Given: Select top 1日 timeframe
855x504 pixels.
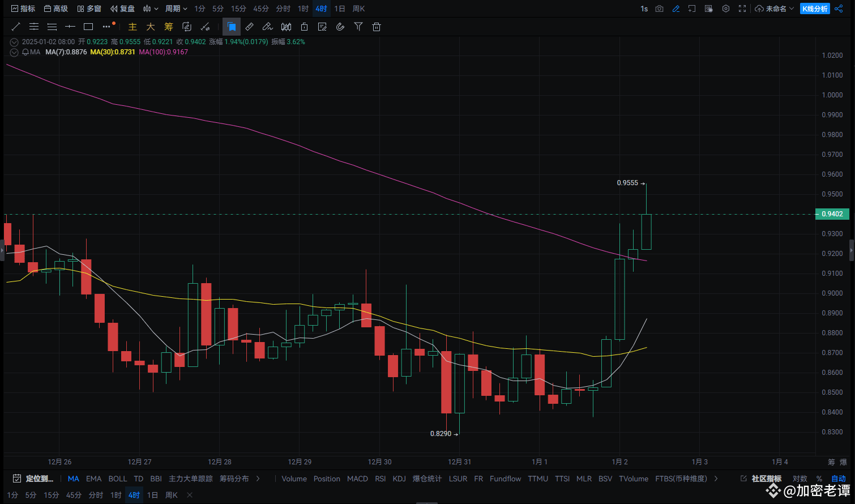Looking at the screenshot, I should coord(340,8).
